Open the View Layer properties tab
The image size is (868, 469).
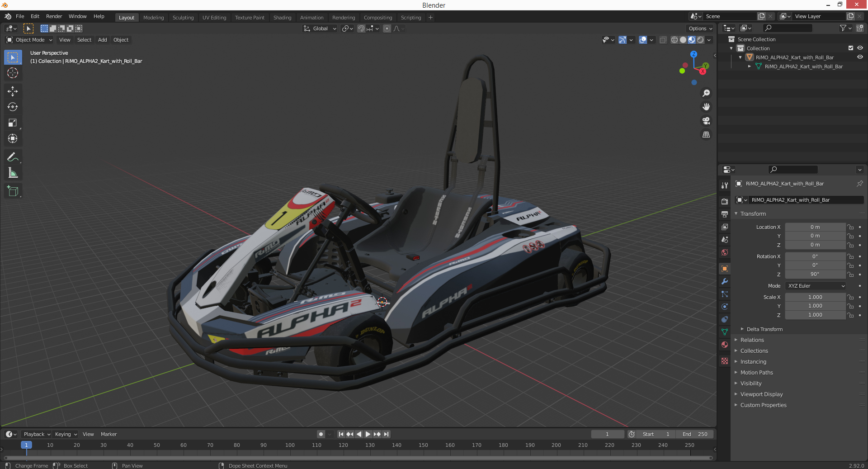[725, 227]
